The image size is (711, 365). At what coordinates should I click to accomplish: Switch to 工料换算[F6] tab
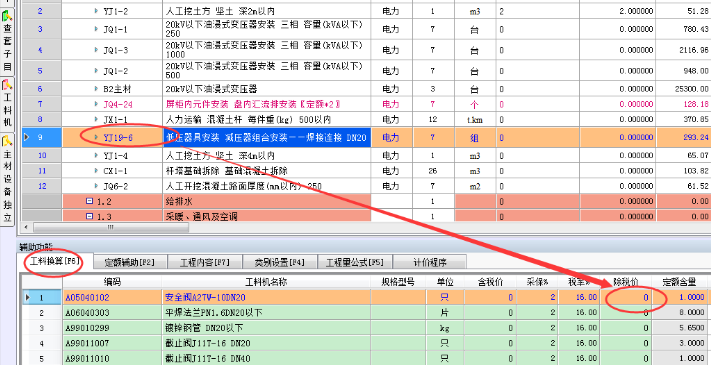(x=54, y=261)
